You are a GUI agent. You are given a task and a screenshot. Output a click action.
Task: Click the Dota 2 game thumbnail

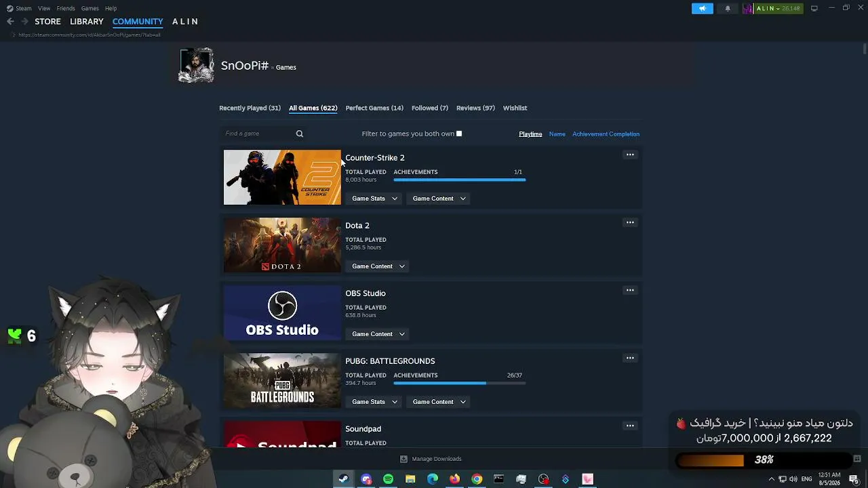point(282,245)
